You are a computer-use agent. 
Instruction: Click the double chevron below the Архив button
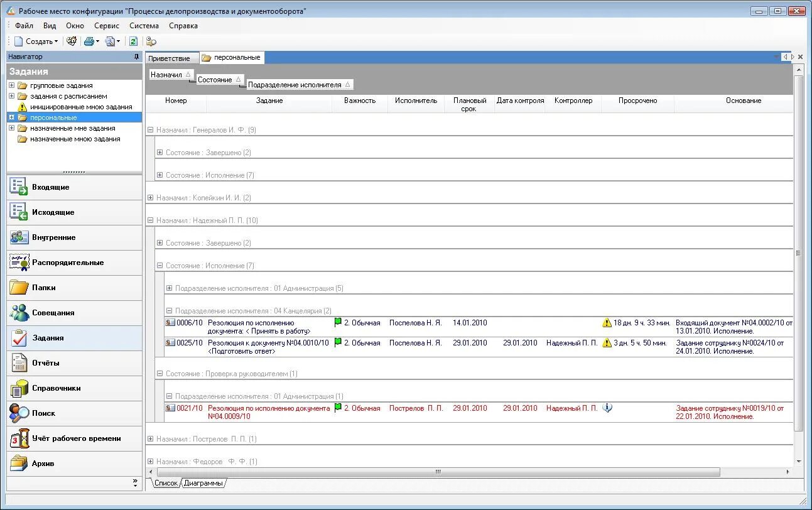tap(135, 482)
